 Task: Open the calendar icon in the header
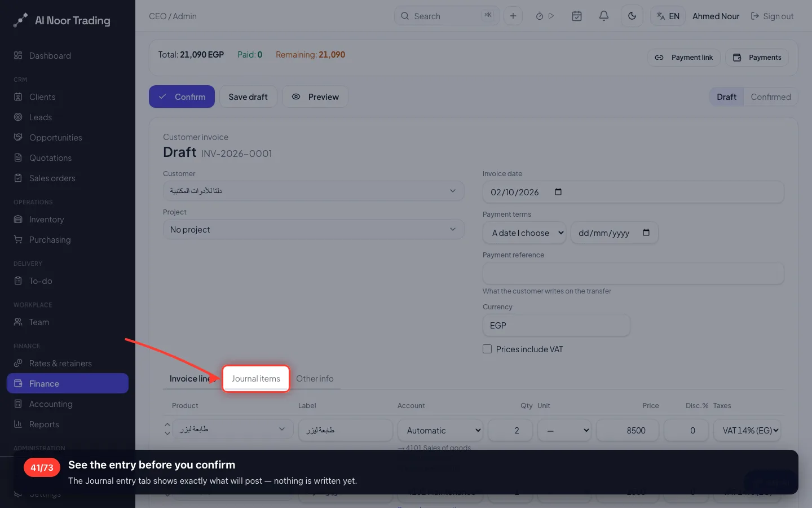tap(577, 16)
